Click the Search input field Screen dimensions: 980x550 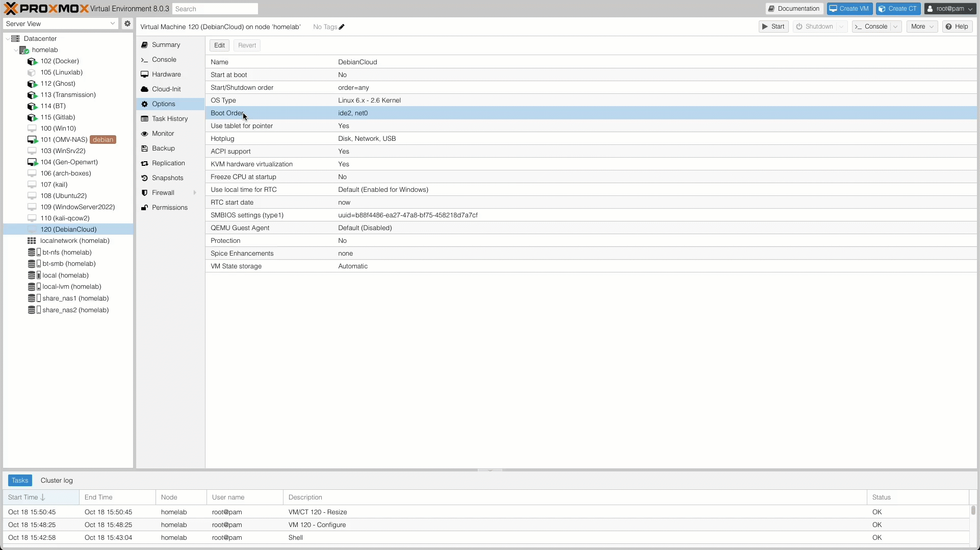pyautogui.click(x=215, y=9)
